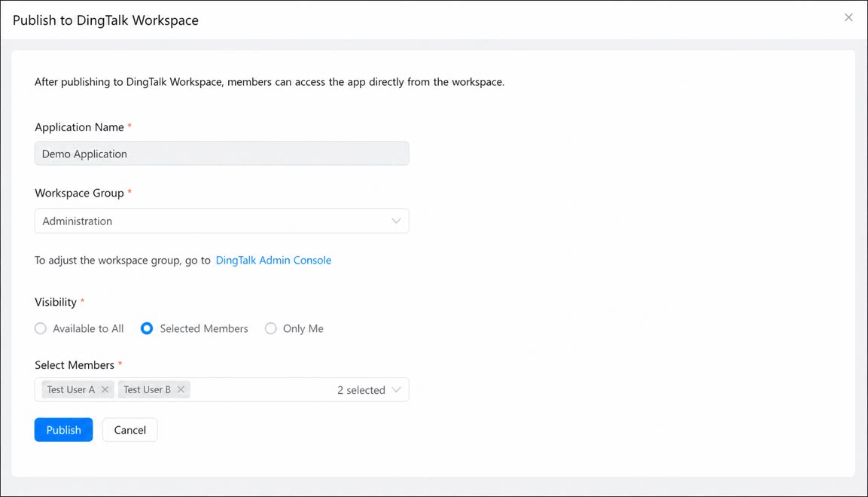Viewport: 868px width, 497px height.
Task: Choose the Selected Members radio button
Action: click(147, 329)
